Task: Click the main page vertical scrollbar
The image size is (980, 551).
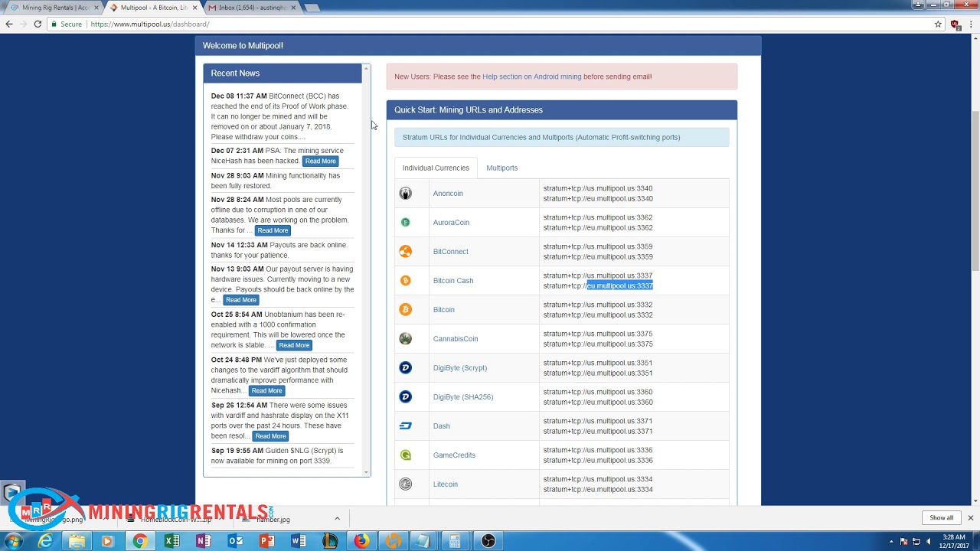Action: tap(975, 191)
